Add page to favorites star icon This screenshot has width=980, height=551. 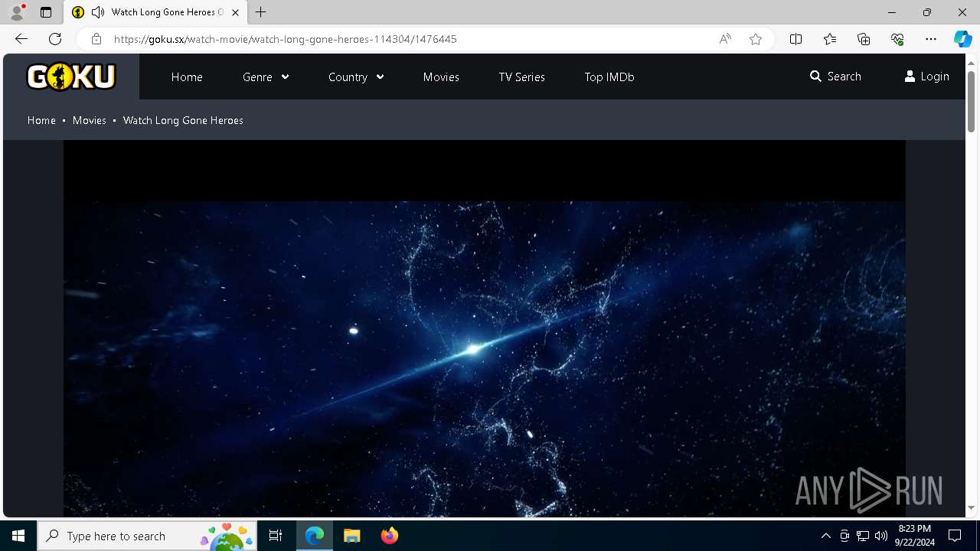(756, 39)
